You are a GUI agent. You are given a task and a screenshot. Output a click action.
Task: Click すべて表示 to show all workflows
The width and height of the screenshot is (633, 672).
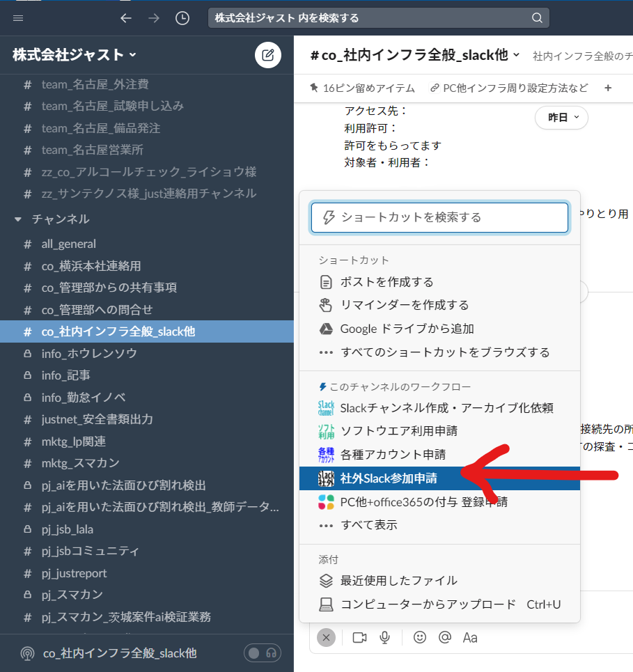coord(439,525)
